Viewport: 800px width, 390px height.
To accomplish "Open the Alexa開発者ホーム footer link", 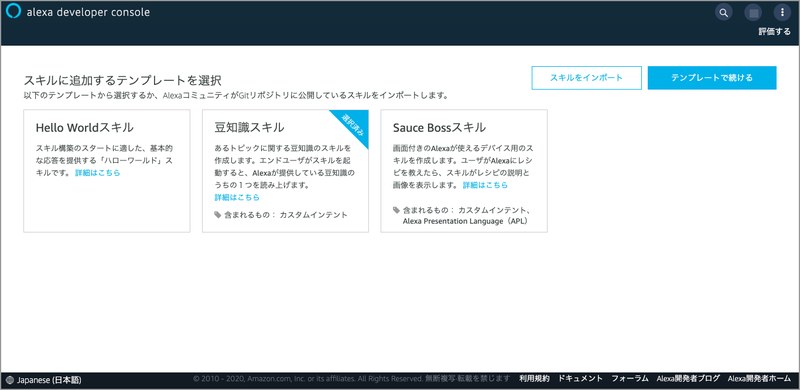I will 759,379.
